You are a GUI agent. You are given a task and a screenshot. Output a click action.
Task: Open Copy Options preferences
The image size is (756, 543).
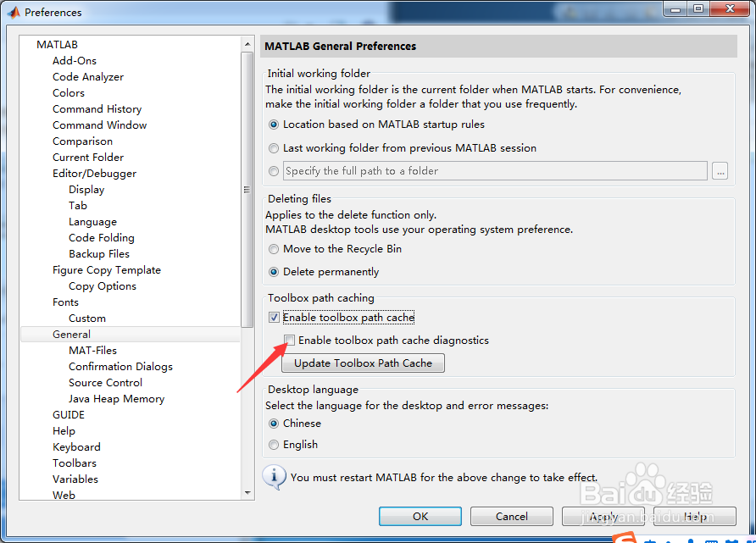(x=103, y=286)
